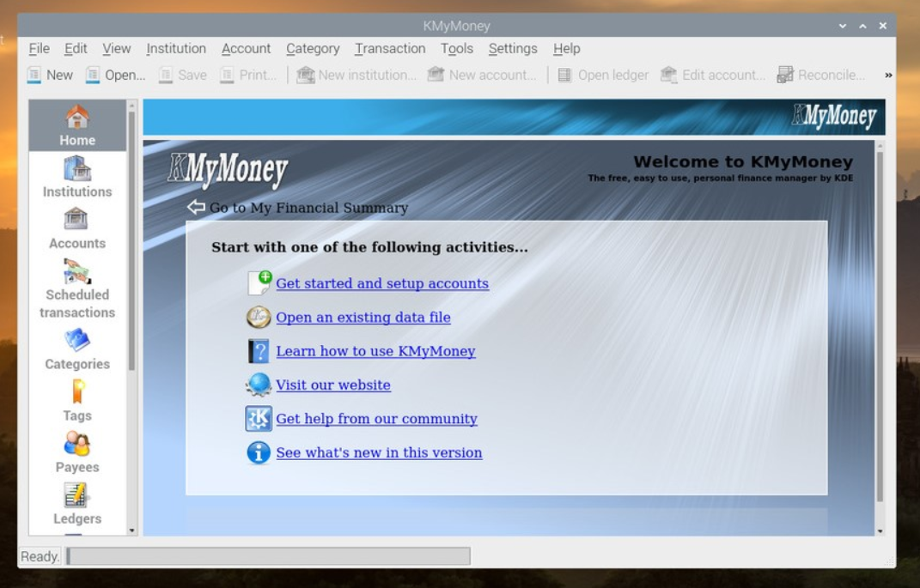
Task: Open the Accounts view in sidebar
Action: coord(76,228)
